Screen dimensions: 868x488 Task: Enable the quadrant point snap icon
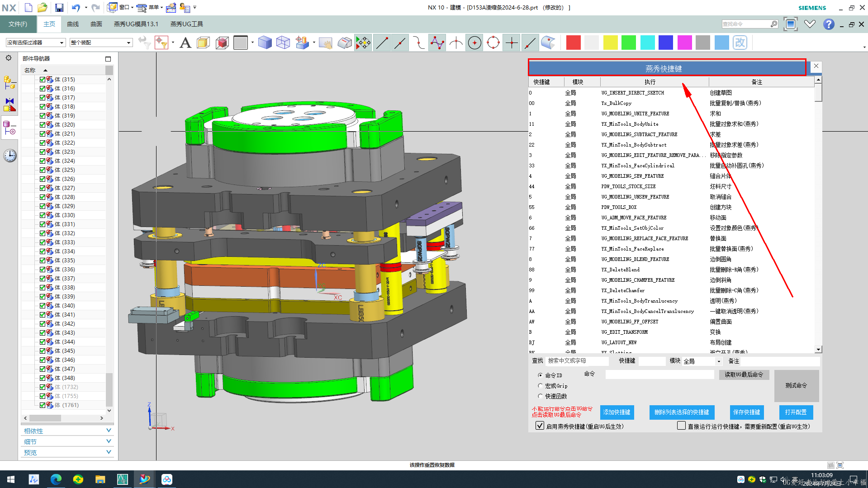point(493,43)
